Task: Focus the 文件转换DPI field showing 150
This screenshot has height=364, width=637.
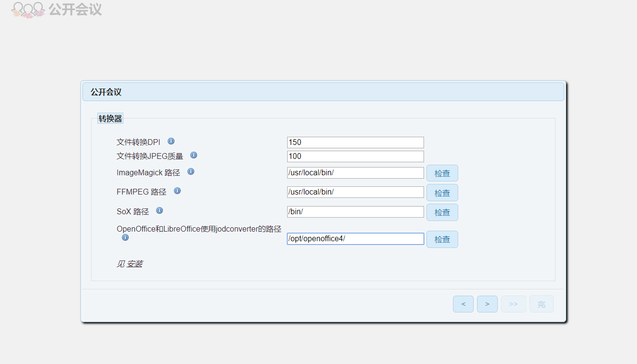Action: 356,142
